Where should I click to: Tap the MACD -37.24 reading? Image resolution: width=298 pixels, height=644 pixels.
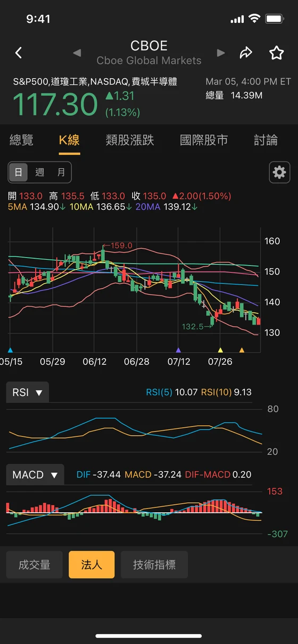153,474
